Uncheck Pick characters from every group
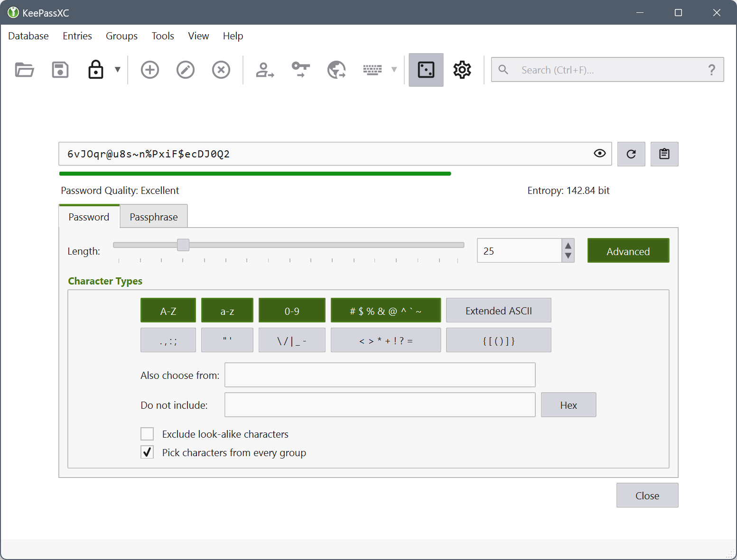The image size is (737, 560). pos(147,452)
